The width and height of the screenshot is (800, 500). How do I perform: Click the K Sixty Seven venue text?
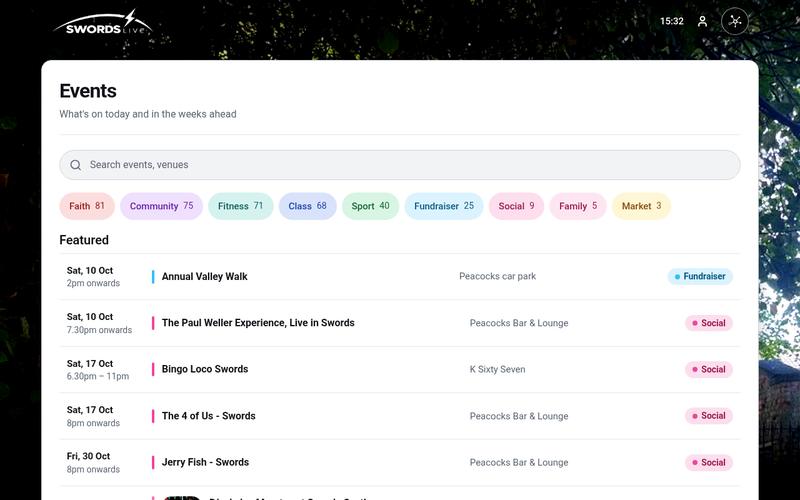(497, 369)
